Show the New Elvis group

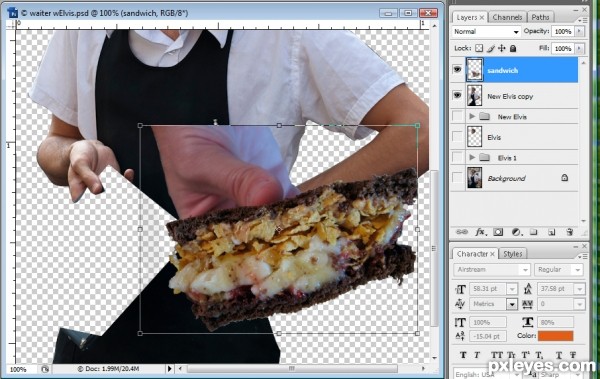457,116
